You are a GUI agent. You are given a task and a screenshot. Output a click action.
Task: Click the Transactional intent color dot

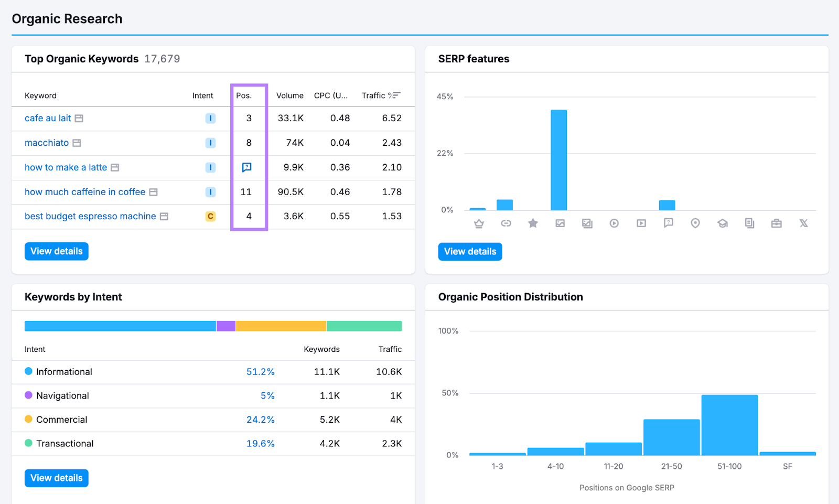coord(28,443)
